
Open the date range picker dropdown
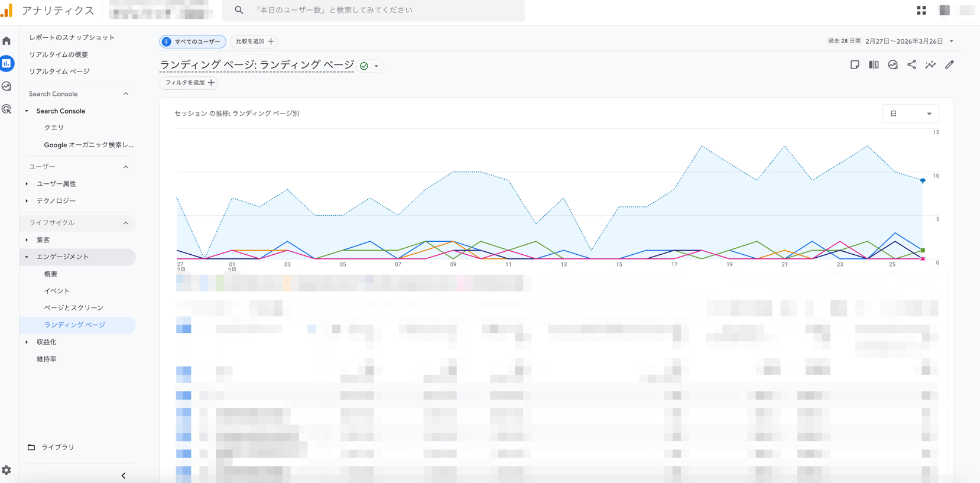click(909, 41)
